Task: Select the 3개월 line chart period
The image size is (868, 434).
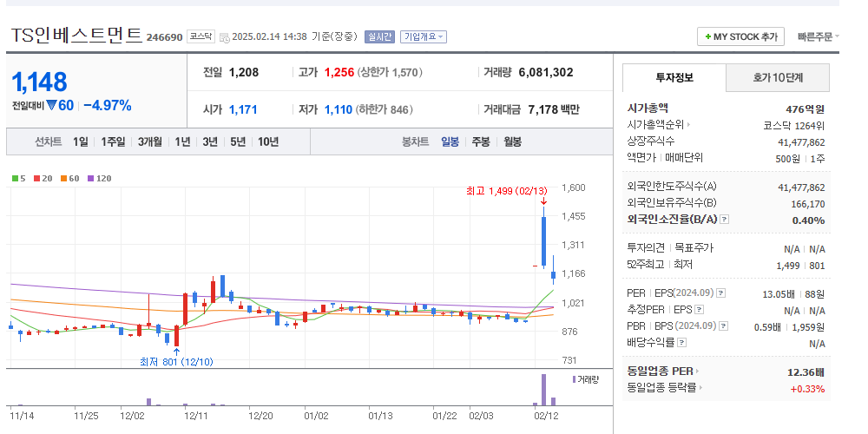Action: [150, 141]
